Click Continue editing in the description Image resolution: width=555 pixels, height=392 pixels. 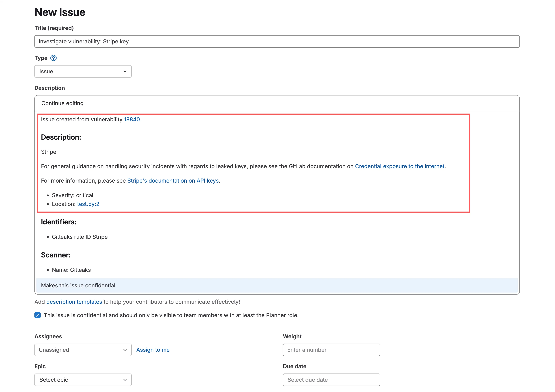[62, 103]
